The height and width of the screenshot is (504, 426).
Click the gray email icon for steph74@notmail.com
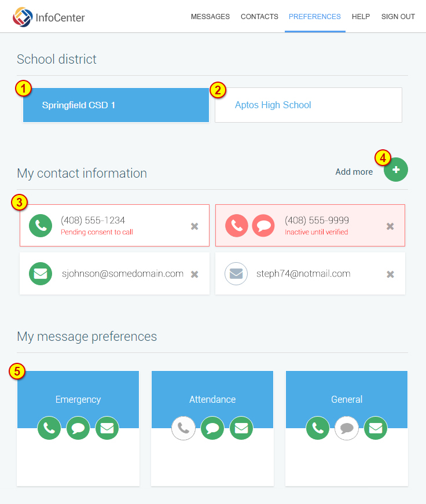[x=236, y=274]
